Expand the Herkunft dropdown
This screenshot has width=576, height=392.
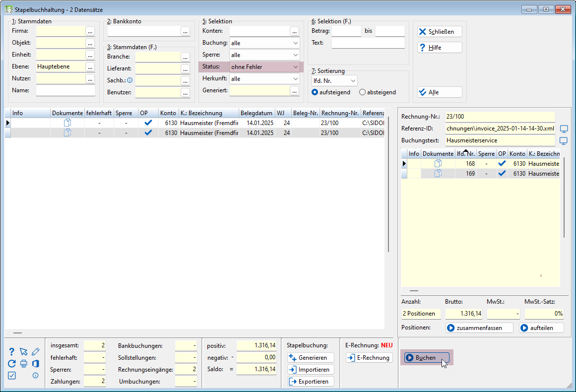click(264, 78)
